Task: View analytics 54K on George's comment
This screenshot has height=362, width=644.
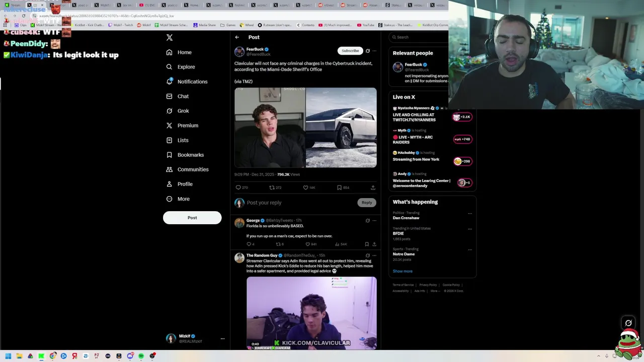Action: (342, 244)
